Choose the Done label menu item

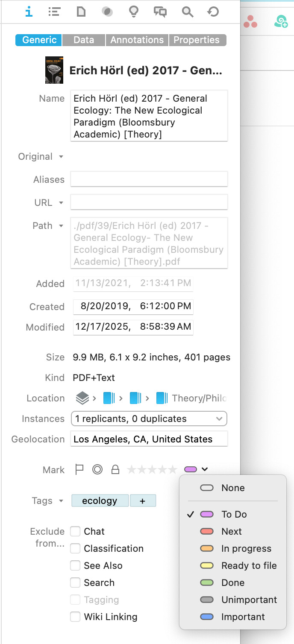[233, 583]
